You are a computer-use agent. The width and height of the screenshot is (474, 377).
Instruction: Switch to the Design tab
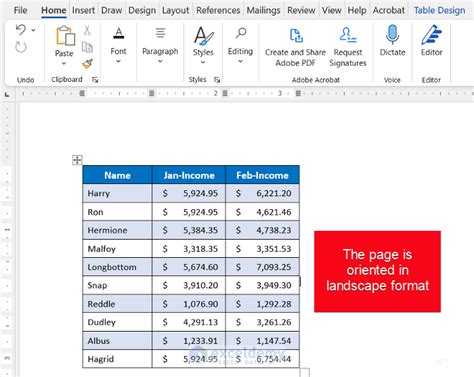[x=142, y=10]
